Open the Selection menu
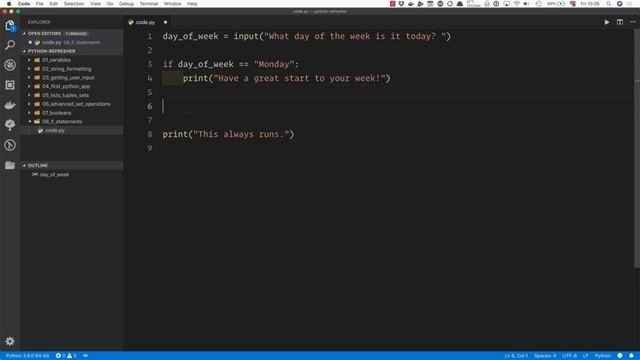The image size is (640, 360). tap(74, 4)
